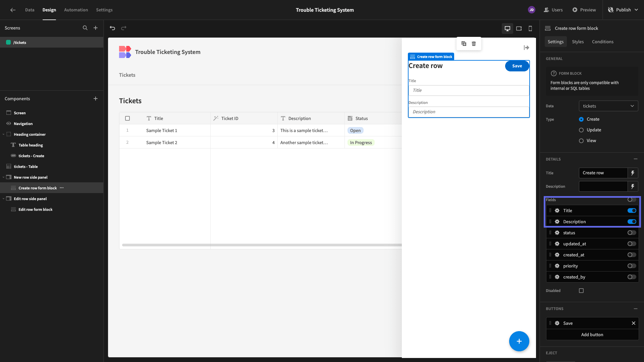Image resolution: width=644 pixels, height=362 pixels.
Task: Click the Title input in form
Action: [469, 90]
